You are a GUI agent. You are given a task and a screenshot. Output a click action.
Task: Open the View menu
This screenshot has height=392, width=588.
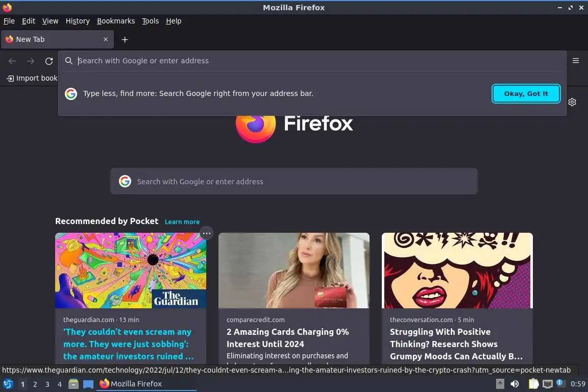pyautogui.click(x=50, y=21)
